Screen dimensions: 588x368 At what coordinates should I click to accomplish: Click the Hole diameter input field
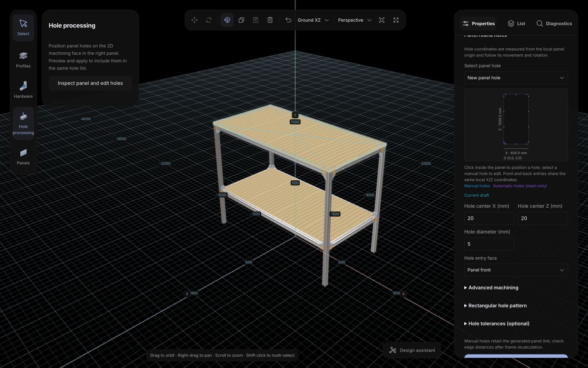point(489,244)
